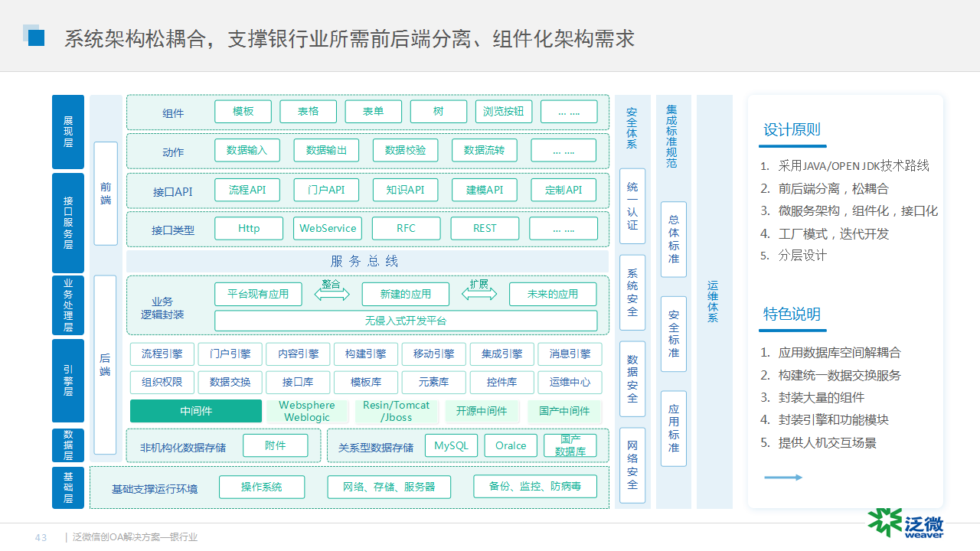Click the '网络、存储、服务器' box
Viewport: 980px width, 551px height.
pyautogui.click(x=389, y=487)
